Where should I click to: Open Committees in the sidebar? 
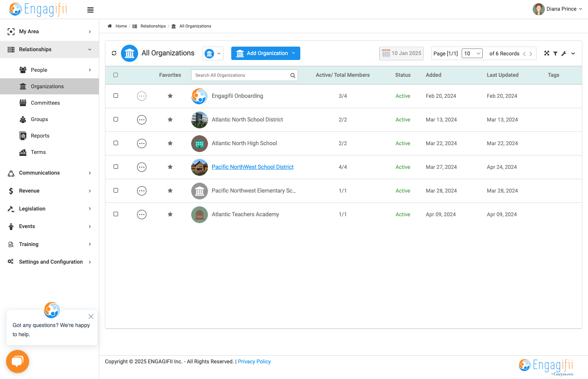(45, 103)
